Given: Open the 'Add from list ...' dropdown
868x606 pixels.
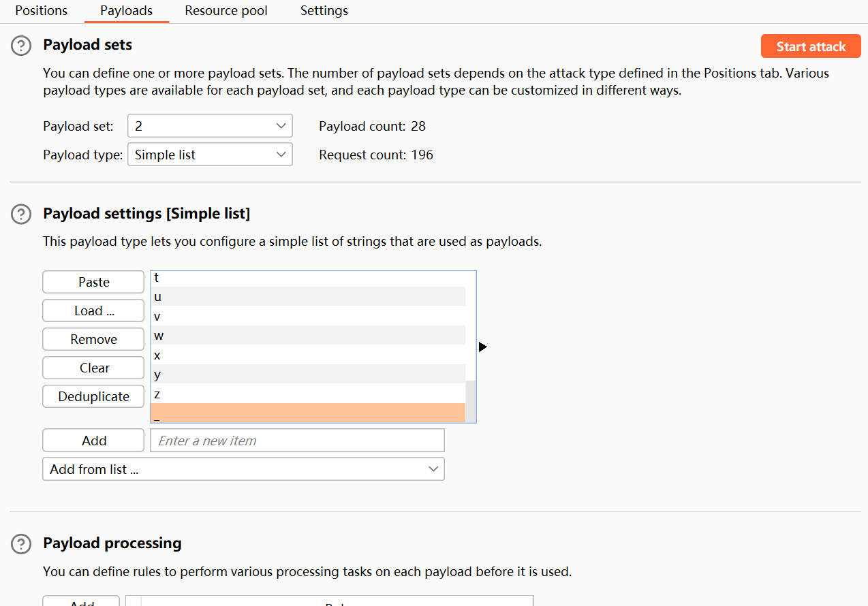Looking at the screenshot, I should point(243,469).
